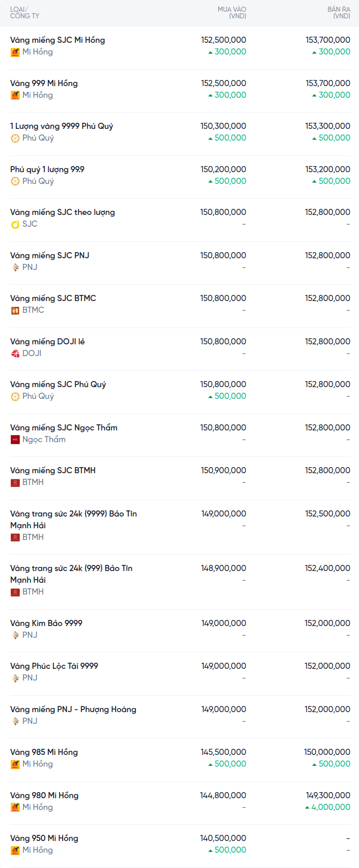Click the red DOJI logo icon
359x868 pixels.
coord(15,354)
